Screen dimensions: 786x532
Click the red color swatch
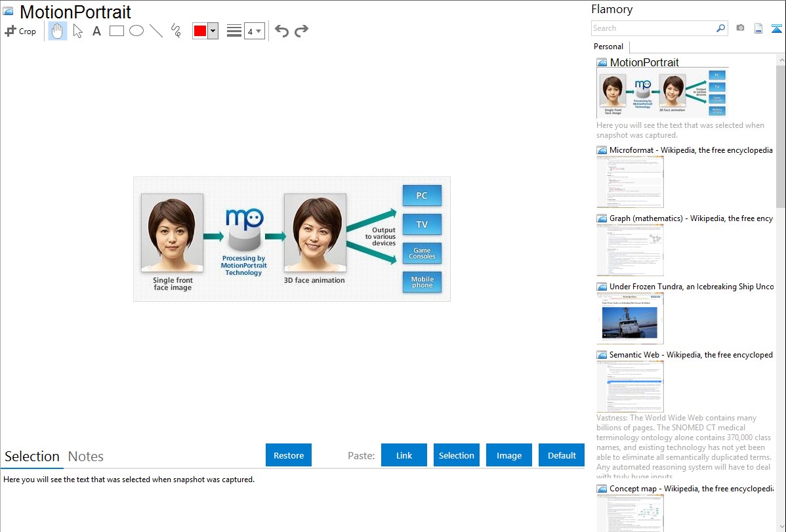pos(200,31)
